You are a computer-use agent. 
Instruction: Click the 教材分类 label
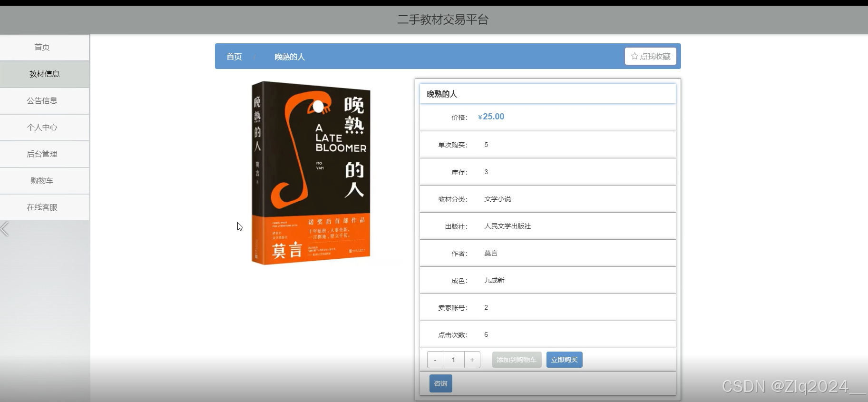click(x=453, y=199)
